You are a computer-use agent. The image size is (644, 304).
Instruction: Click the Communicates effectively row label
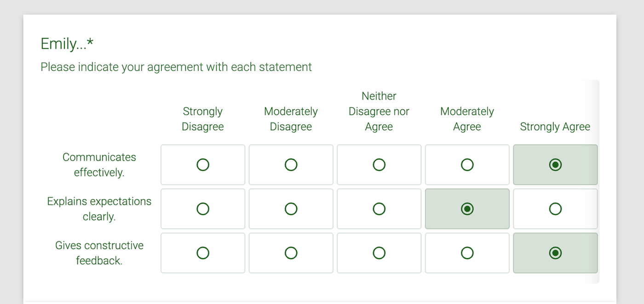[x=99, y=164]
